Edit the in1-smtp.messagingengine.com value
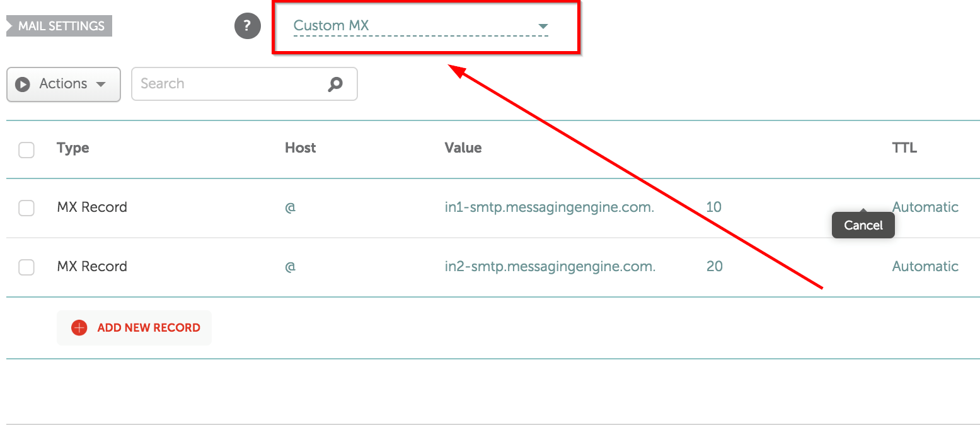This screenshot has height=425, width=980. pos(549,207)
